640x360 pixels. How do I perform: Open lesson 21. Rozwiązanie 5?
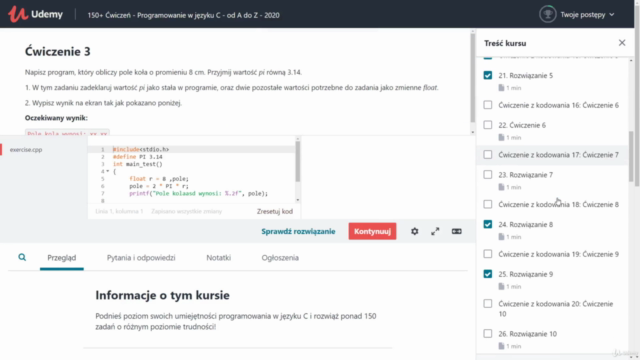[x=526, y=76]
